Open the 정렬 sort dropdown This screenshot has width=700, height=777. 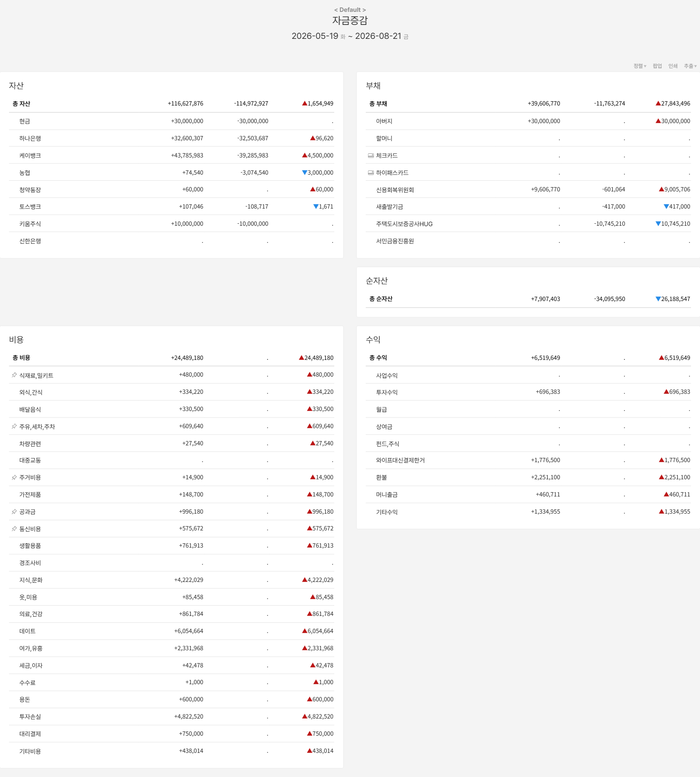tap(640, 66)
